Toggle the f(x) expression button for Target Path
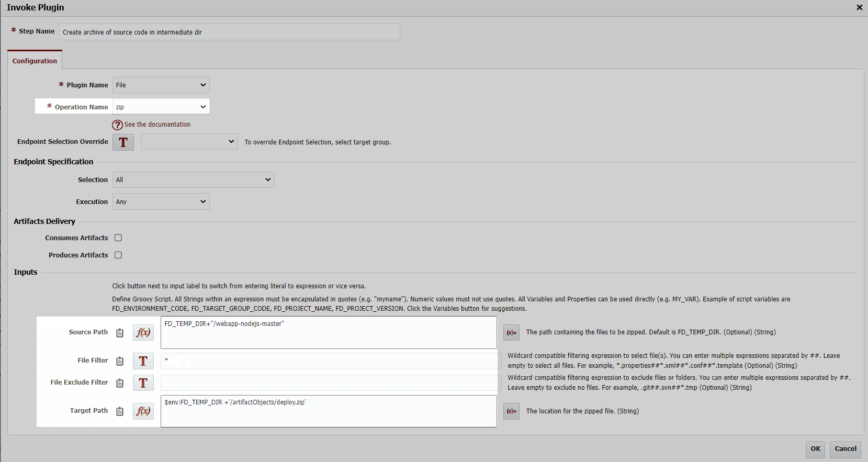 click(x=143, y=411)
